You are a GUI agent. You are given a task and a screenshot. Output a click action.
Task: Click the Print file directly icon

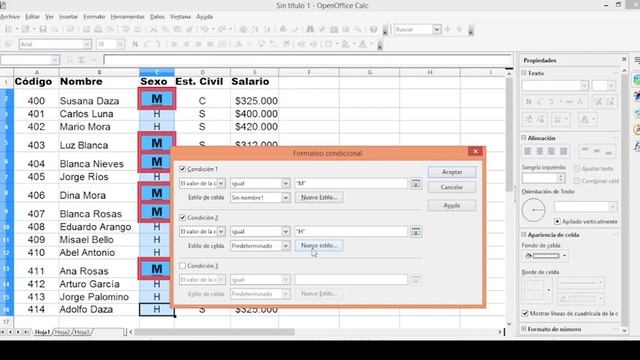(x=98, y=29)
